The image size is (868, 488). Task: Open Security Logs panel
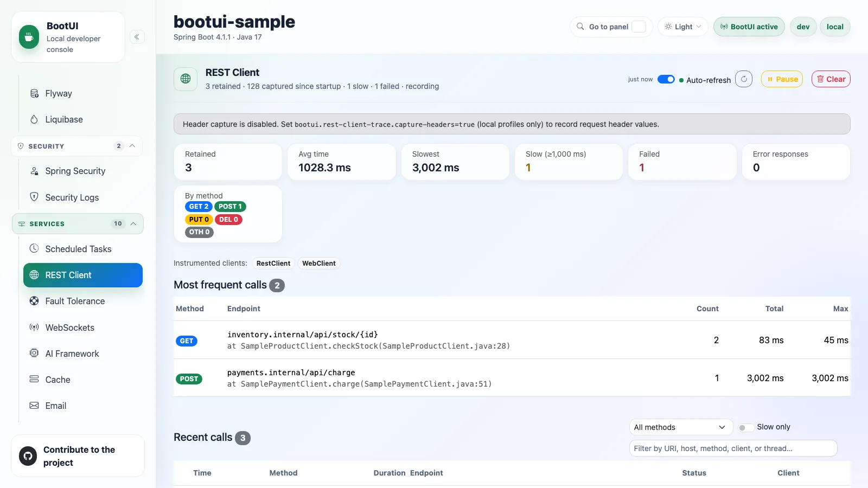[x=83, y=197]
